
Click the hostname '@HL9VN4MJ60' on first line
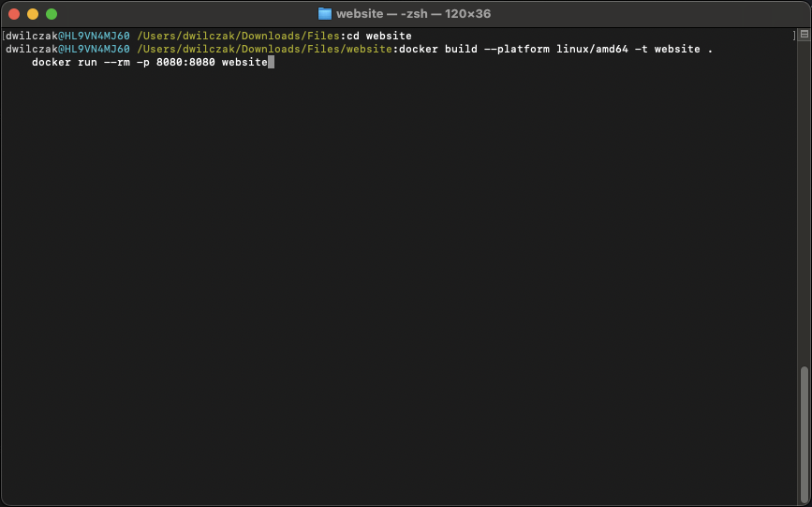94,36
